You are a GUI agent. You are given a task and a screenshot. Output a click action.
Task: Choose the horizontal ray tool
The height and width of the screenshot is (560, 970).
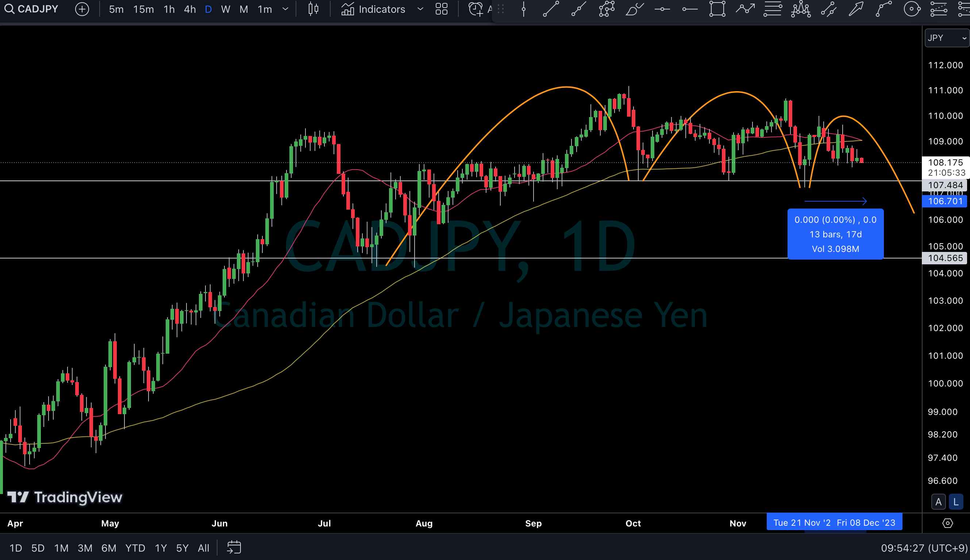coord(689,9)
